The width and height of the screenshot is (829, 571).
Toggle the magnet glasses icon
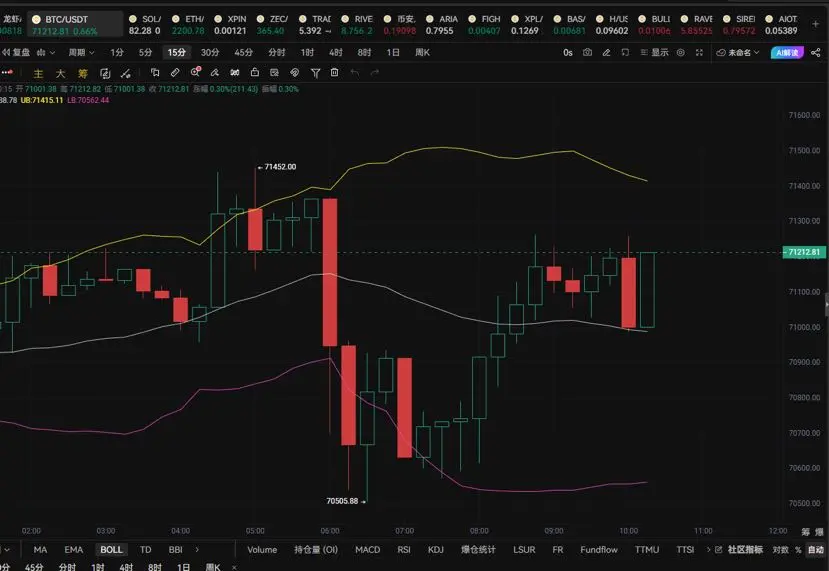[235, 72]
